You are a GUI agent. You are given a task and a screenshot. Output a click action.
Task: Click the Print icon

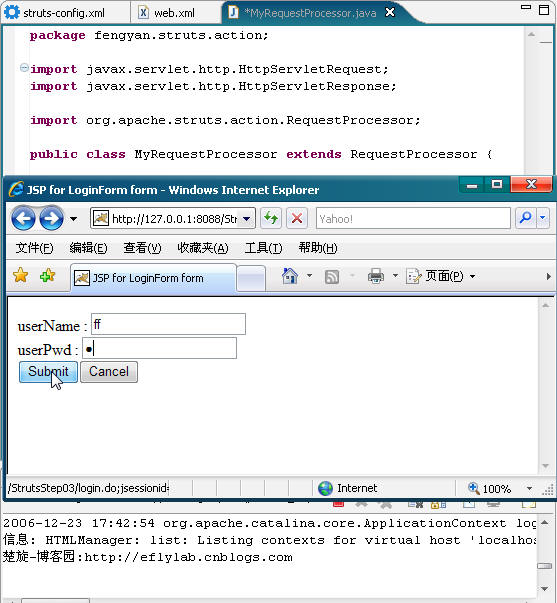[375, 276]
